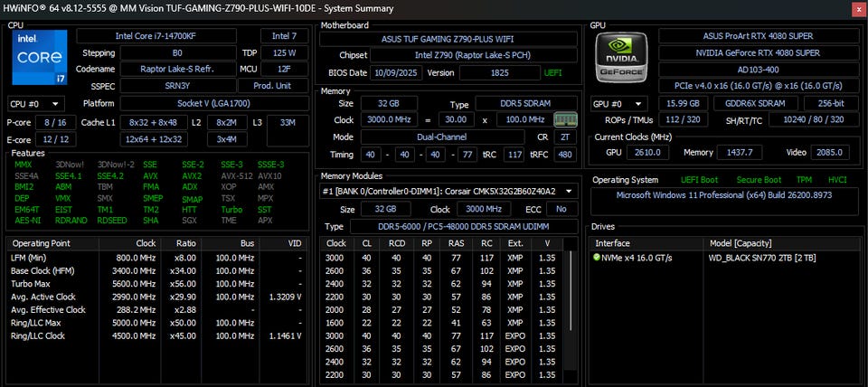
Task: Click the Raptor Lake-S Refr. codename field
Action: click(x=180, y=70)
